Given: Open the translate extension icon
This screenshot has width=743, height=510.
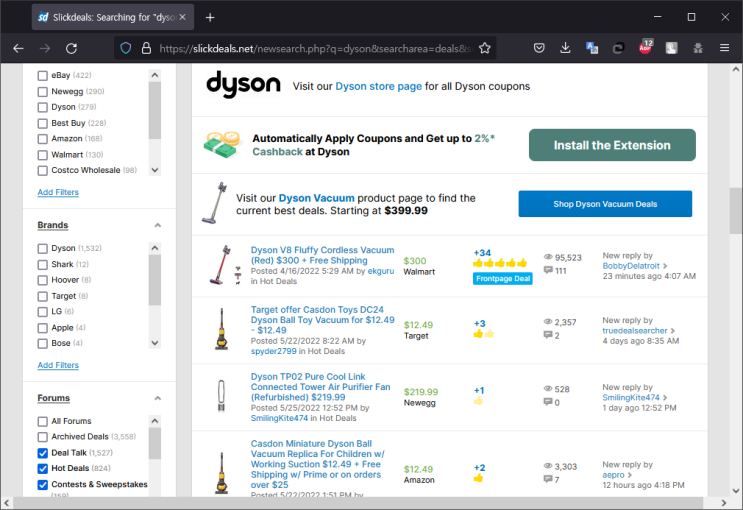Looking at the screenshot, I should click(592, 48).
